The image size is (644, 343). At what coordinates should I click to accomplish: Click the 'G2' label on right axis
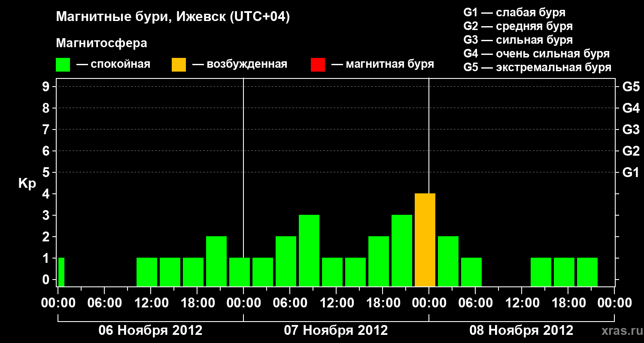click(x=631, y=151)
